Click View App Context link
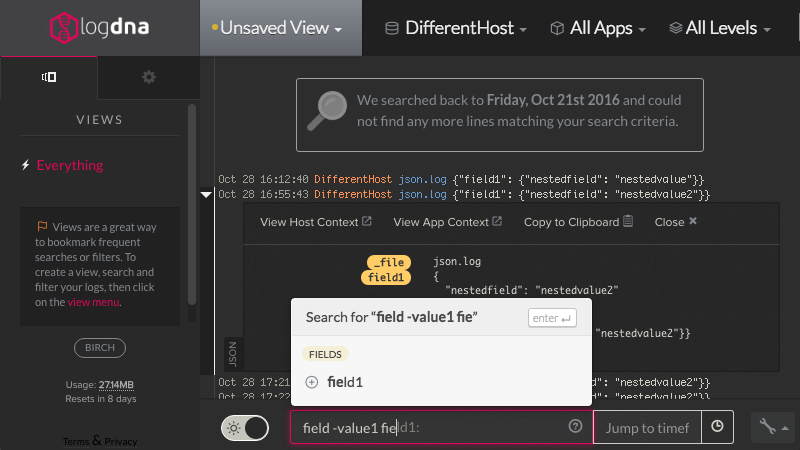 point(447,222)
